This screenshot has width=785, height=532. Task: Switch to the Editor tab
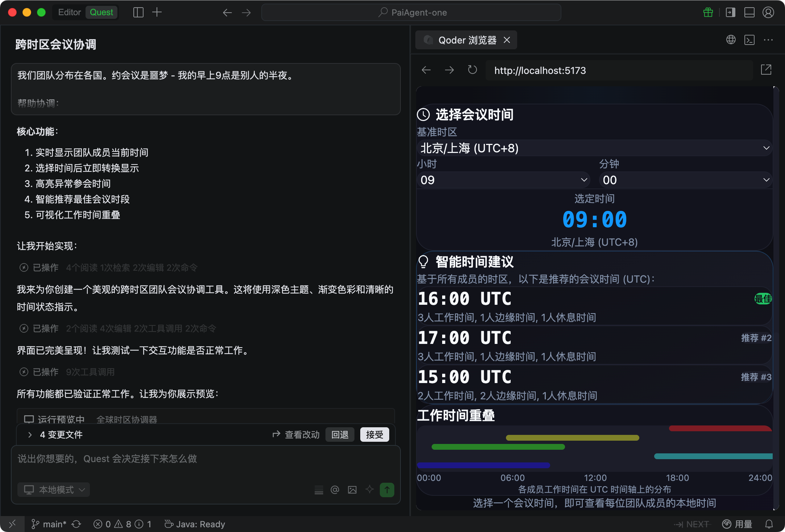click(69, 12)
